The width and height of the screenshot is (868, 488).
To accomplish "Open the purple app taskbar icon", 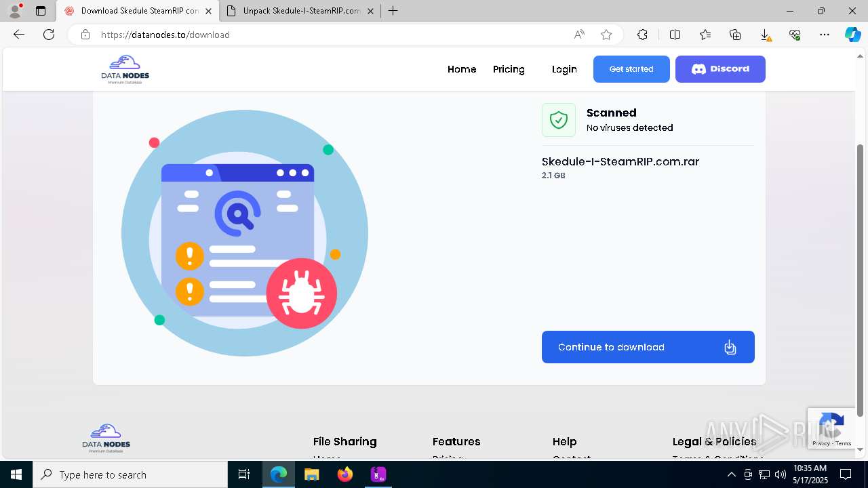I will click(378, 474).
